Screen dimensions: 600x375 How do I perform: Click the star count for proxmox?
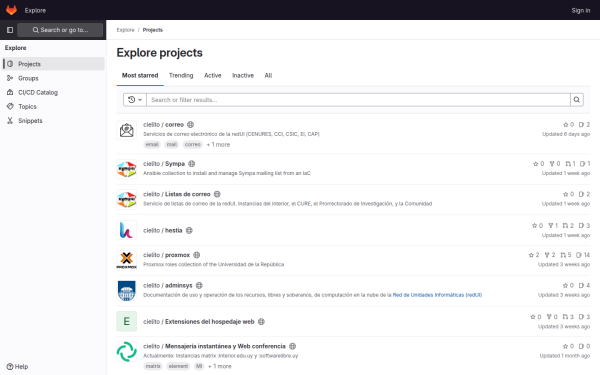click(534, 255)
